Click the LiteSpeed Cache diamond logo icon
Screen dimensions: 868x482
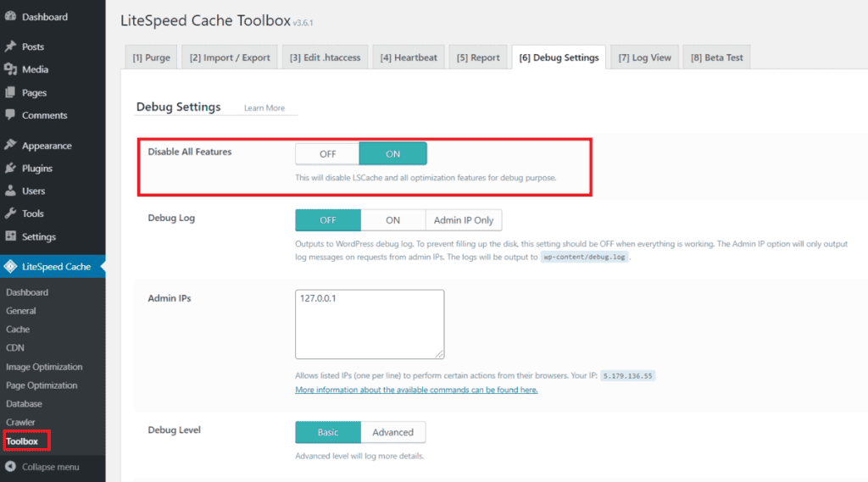click(x=10, y=266)
